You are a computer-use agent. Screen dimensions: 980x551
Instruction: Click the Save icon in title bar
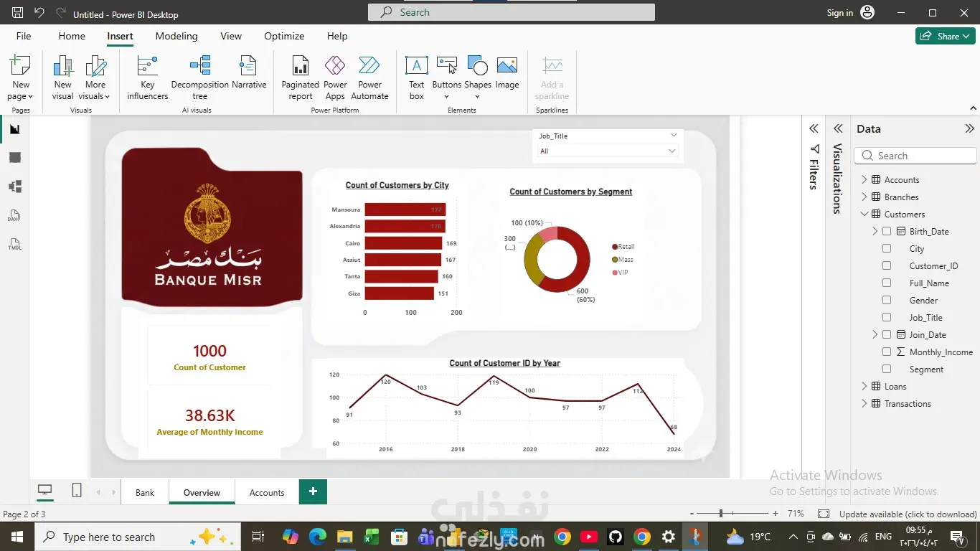pos(18,13)
